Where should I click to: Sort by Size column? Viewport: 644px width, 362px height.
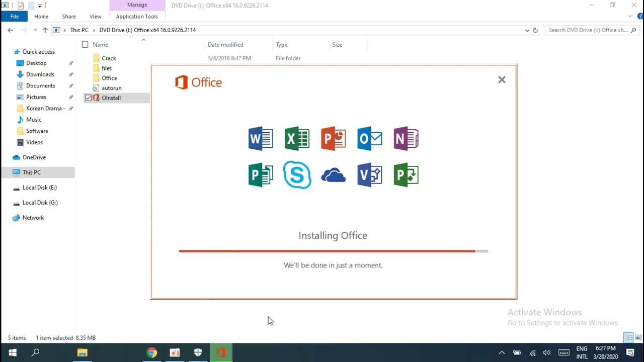(x=337, y=45)
